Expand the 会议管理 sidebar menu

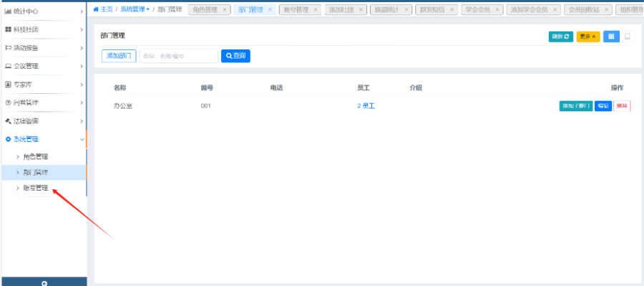click(x=43, y=66)
